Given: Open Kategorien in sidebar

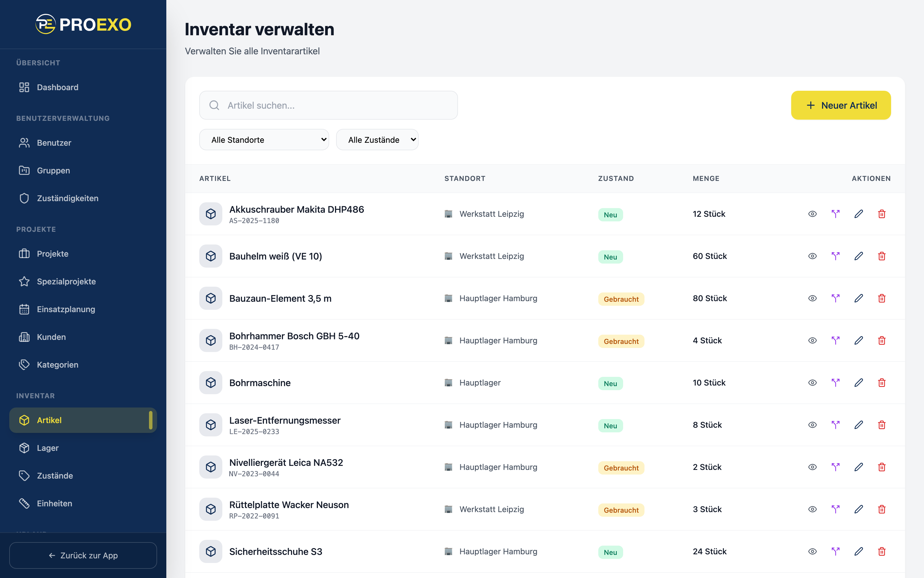Looking at the screenshot, I should (83, 365).
